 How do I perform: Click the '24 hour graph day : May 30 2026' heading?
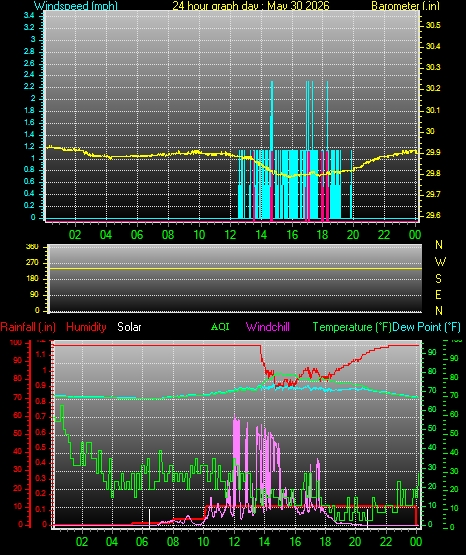[x=251, y=5]
